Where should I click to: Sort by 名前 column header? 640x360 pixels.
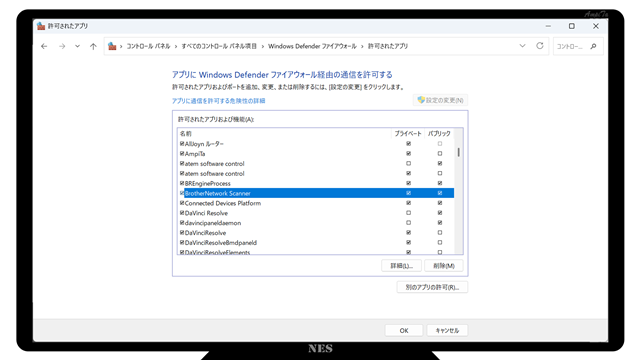[x=186, y=133]
